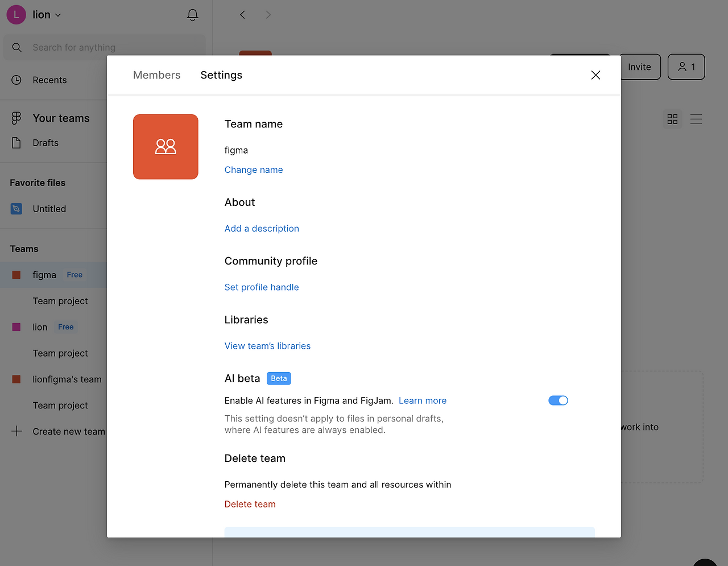This screenshot has width=728, height=566.
Task: Click the figma team color square
Action: pos(16,275)
